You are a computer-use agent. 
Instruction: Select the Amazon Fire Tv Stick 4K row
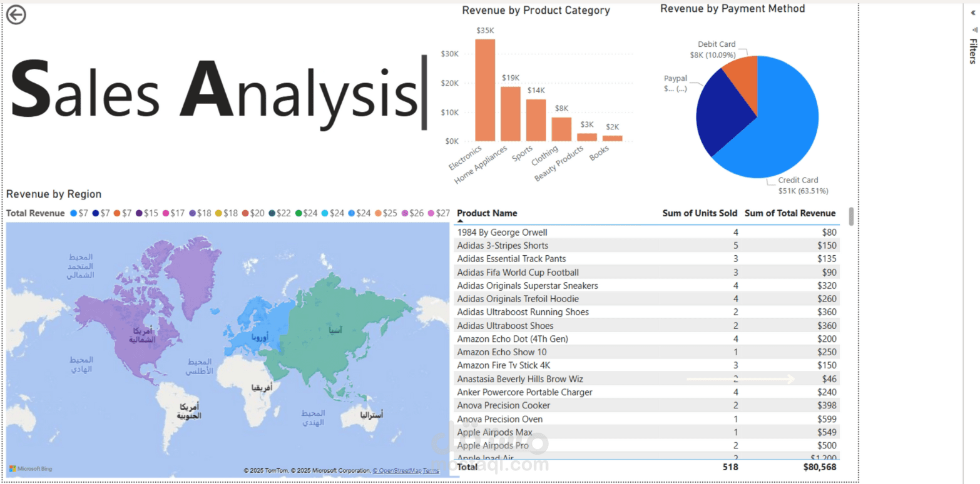click(x=646, y=365)
